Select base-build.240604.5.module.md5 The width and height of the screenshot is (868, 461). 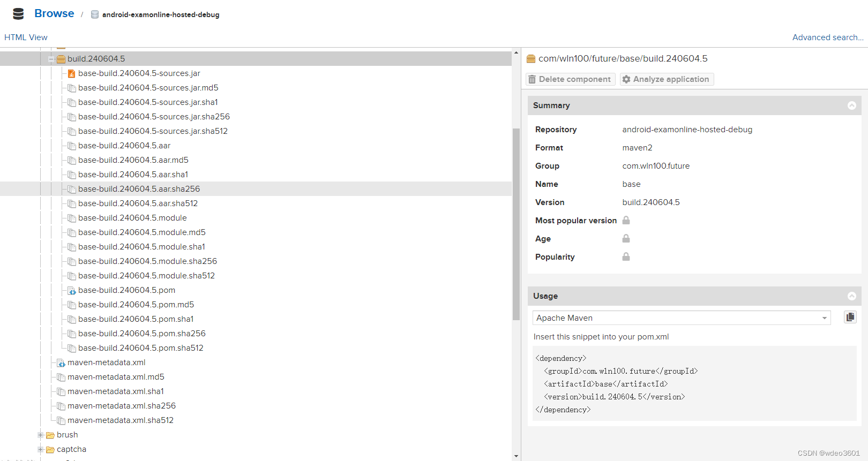coord(142,232)
